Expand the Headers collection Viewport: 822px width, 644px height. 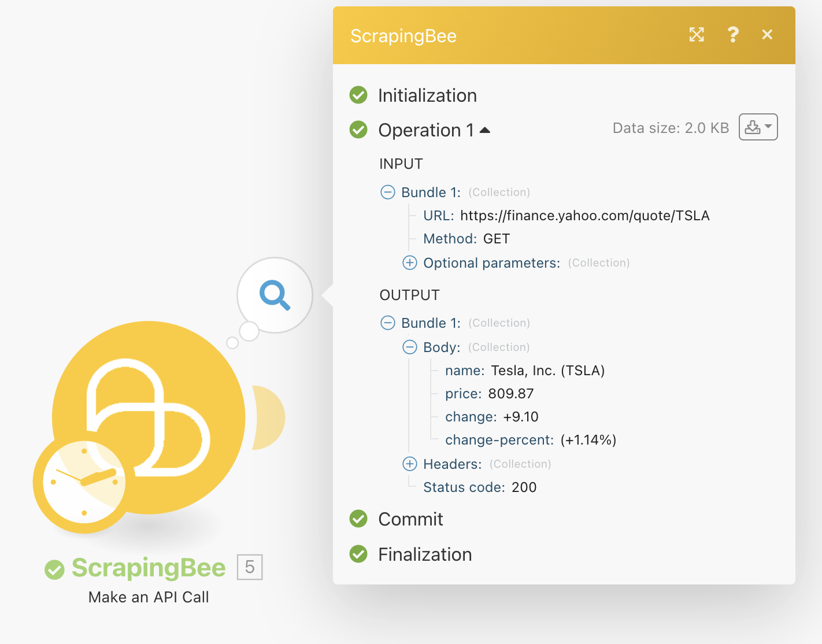tap(410, 464)
